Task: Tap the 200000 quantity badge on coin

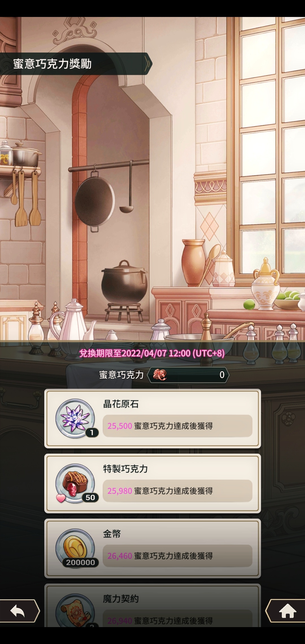Action: pyautogui.click(x=80, y=562)
